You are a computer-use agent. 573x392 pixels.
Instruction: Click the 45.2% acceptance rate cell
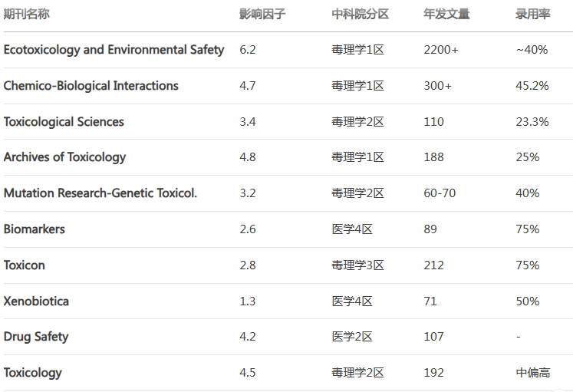coord(532,85)
